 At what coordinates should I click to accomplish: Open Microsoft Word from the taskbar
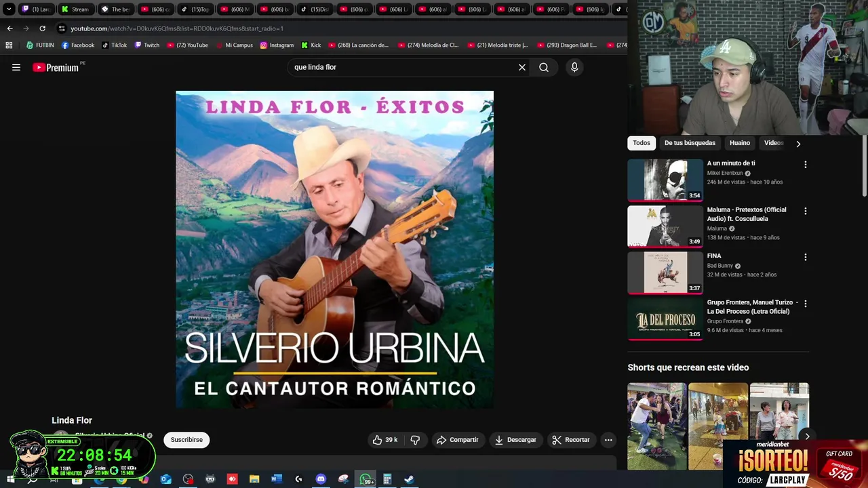tap(276, 479)
